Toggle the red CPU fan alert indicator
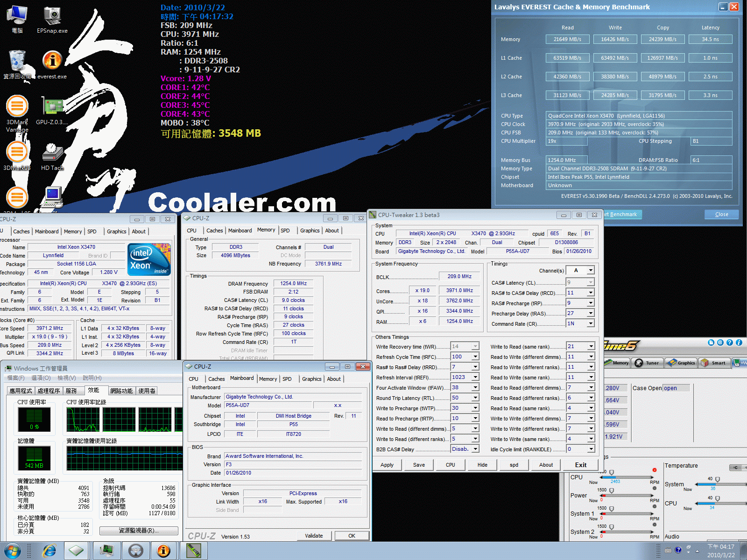The height and width of the screenshot is (560, 747). click(655, 470)
